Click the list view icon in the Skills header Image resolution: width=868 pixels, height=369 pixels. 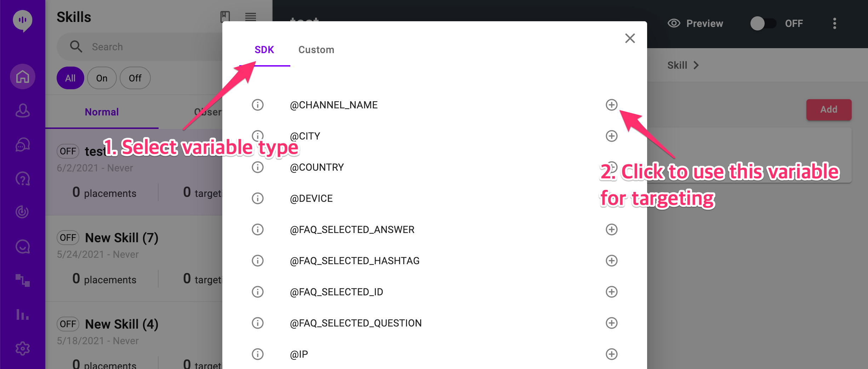click(x=251, y=17)
